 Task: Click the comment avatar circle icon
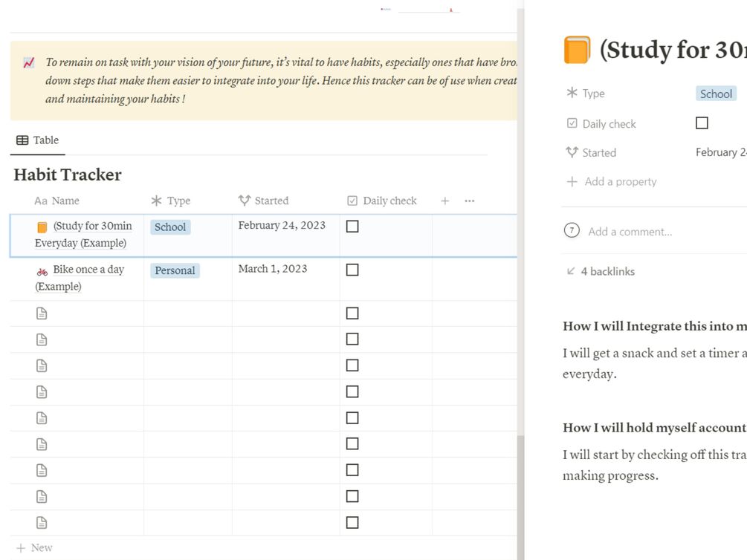[x=571, y=230]
